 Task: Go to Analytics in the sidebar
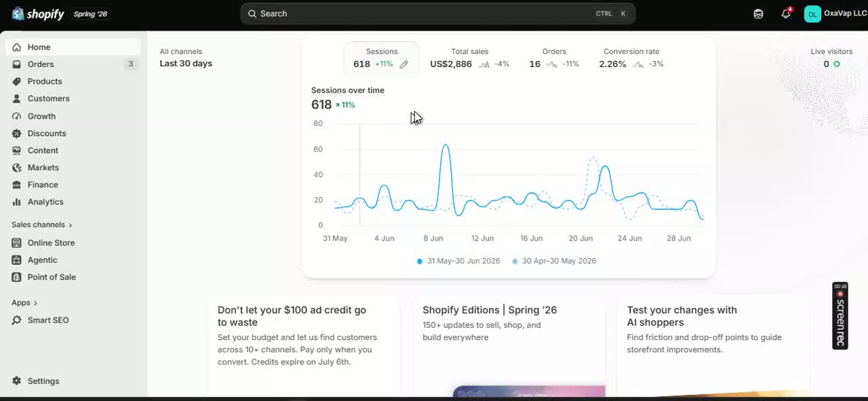(x=73, y=202)
